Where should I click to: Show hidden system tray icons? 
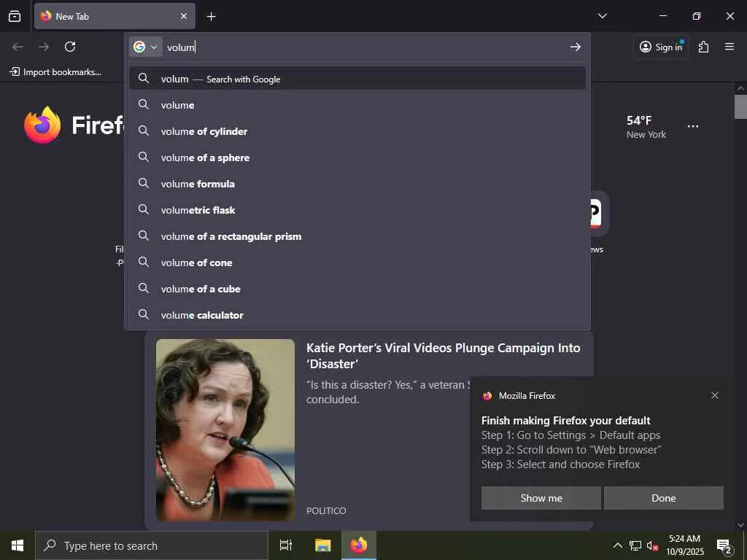coord(617,545)
